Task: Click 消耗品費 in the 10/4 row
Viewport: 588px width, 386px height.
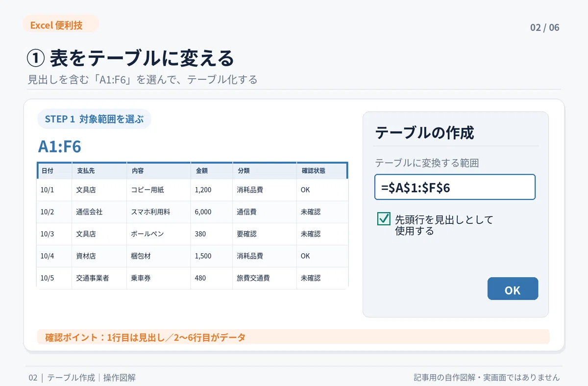Action: click(265, 256)
